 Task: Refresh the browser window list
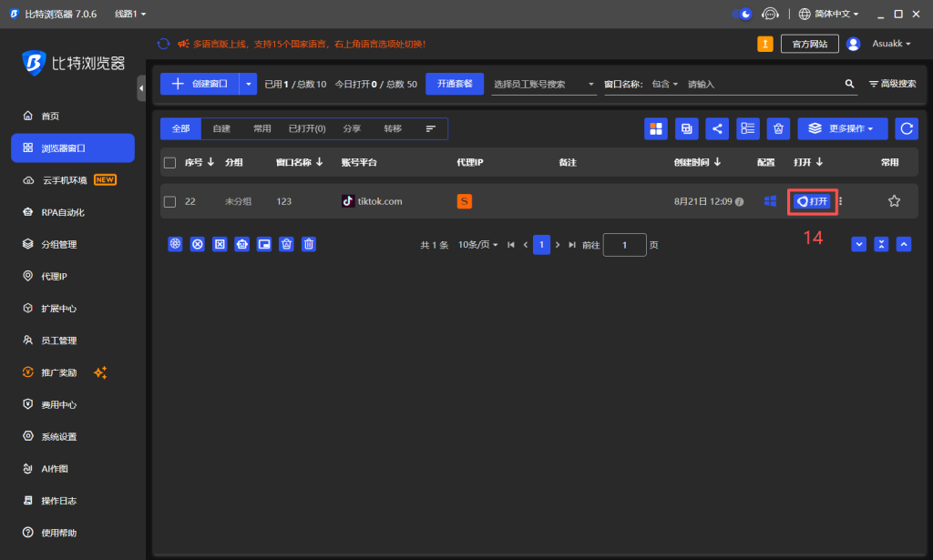(x=906, y=128)
